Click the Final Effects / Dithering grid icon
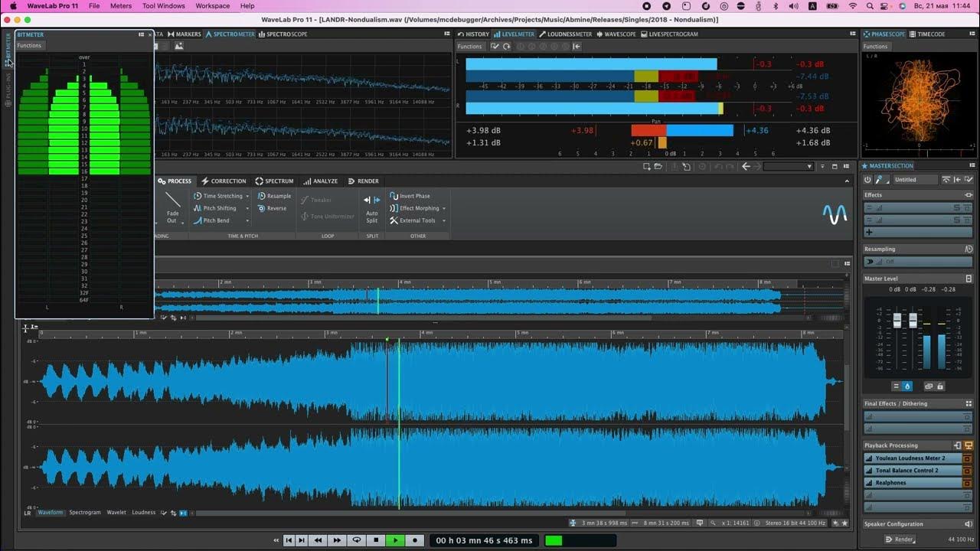Viewport: 980px width, 551px height. point(969,403)
